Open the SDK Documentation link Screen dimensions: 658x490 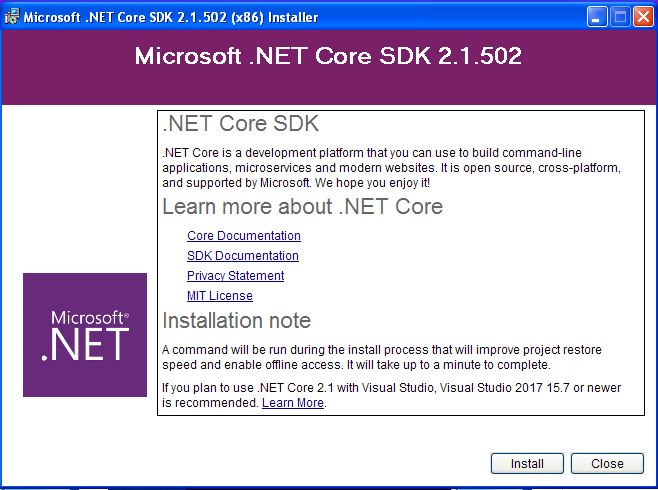click(x=243, y=256)
